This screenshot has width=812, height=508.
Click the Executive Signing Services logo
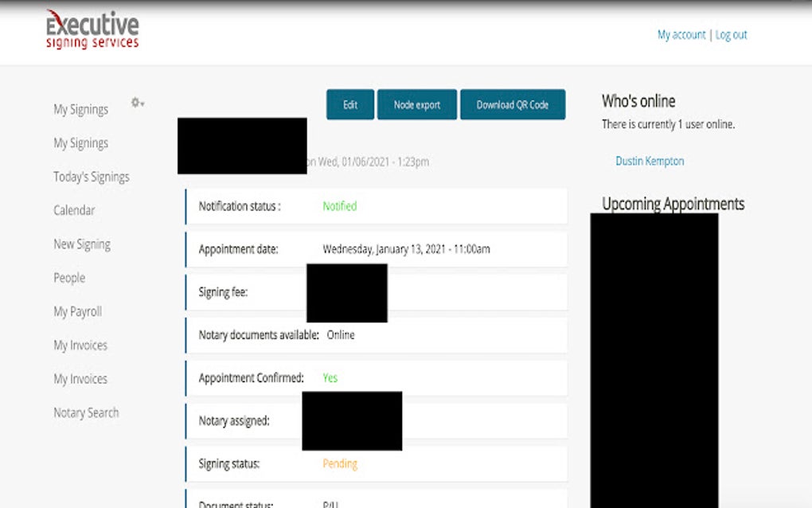[x=92, y=30]
